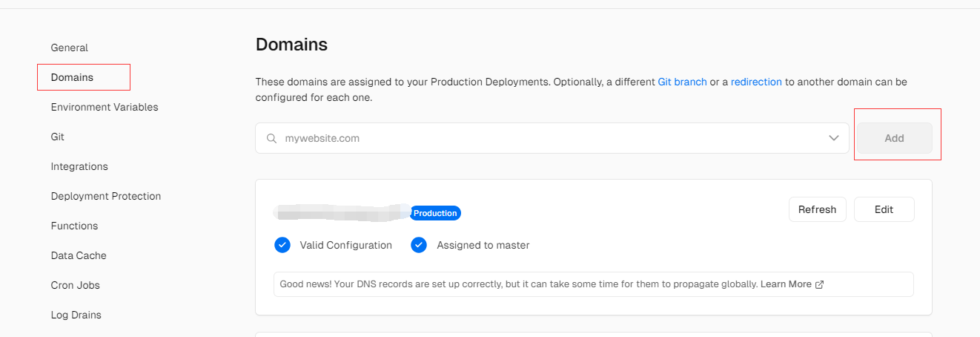Viewport: 980px width, 337px height.
Task: Open Log Drains settings
Action: (76, 315)
